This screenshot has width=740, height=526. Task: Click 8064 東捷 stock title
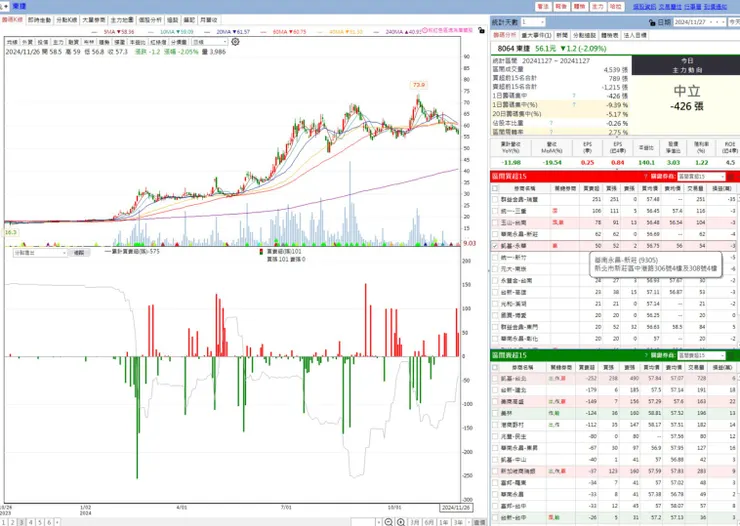tap(513, 49)
